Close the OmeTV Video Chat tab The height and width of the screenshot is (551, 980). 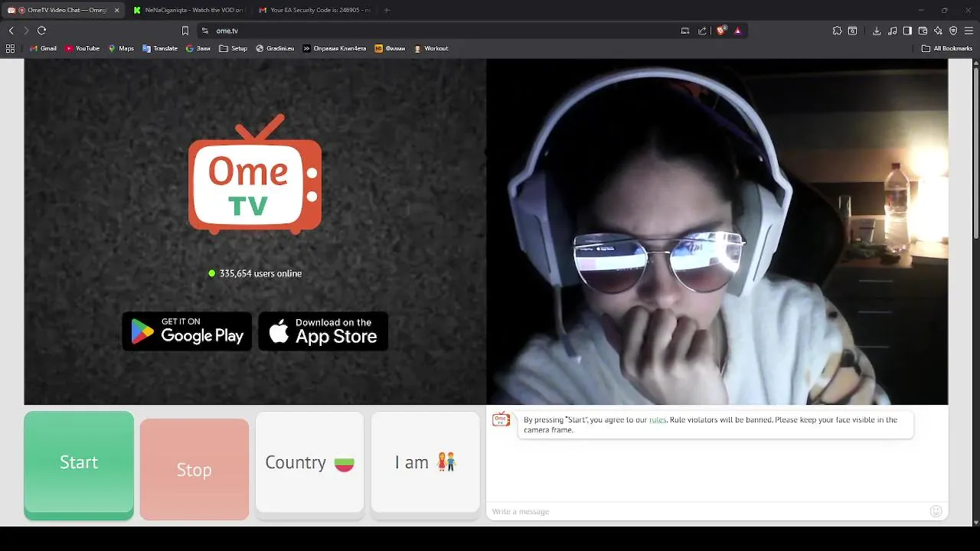pos(116,10)
